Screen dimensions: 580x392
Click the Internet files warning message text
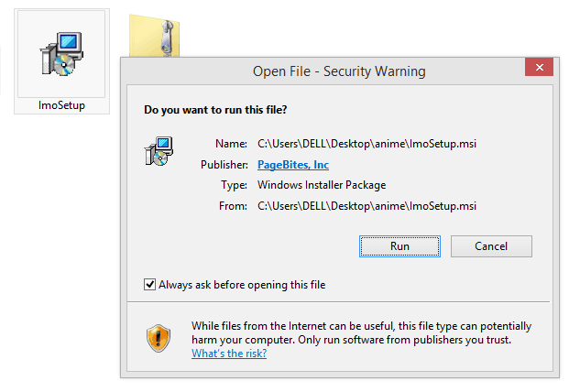point(361,332)
